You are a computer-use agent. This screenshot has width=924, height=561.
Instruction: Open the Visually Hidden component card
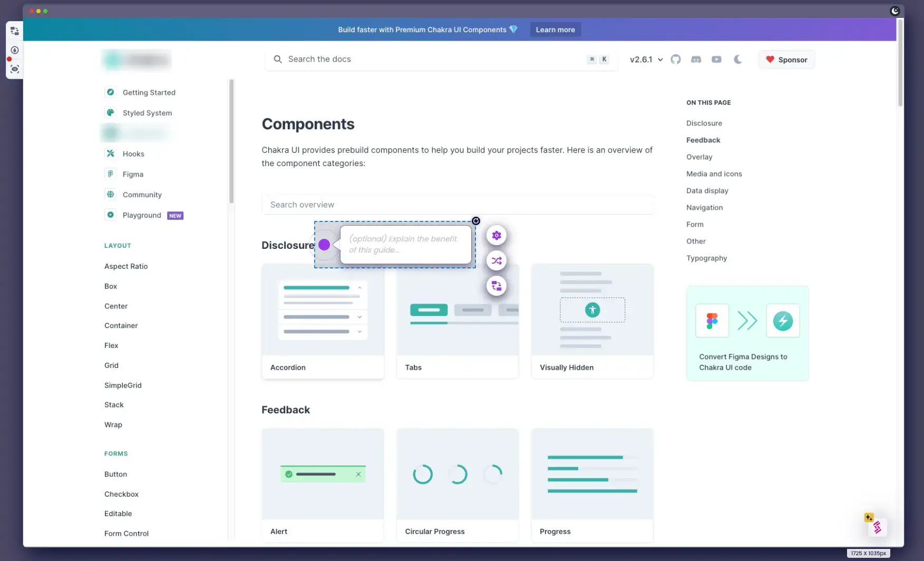coord(592,321)
